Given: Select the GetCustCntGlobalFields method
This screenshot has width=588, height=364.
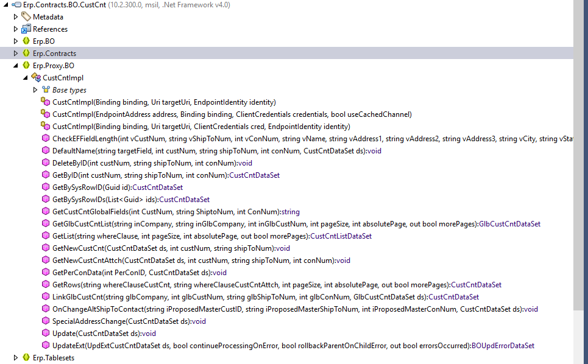Looking at the screenshot, I should (x=176, y=212).
